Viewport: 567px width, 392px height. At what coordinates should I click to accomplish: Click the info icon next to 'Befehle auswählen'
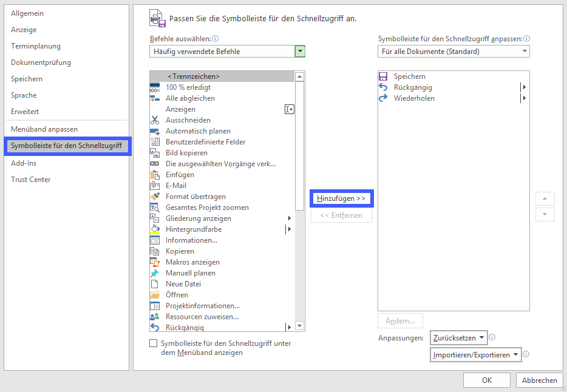pos(216,39)
